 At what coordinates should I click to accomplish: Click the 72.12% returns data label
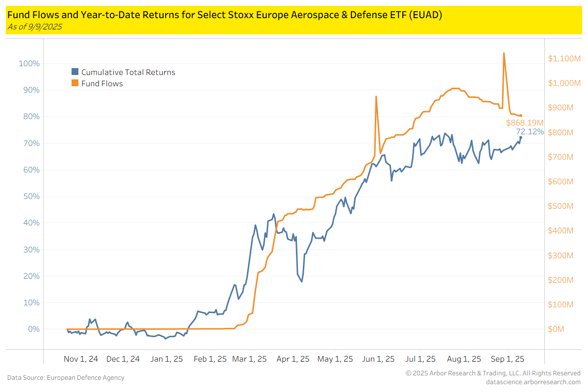click(530, 131)
